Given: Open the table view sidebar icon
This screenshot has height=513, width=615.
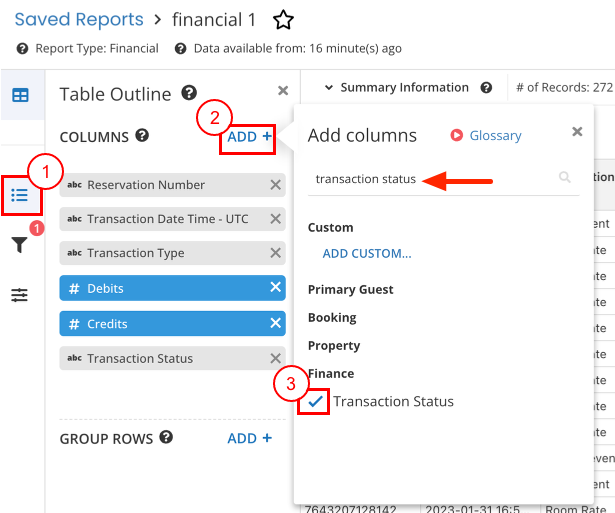Looking at the screenshot, I should click(x=20, y=95).
